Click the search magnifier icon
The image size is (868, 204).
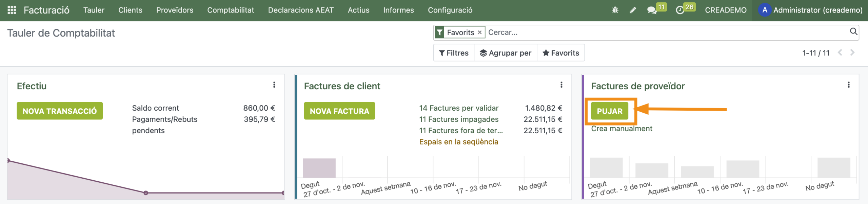click(x=853, y=32)
